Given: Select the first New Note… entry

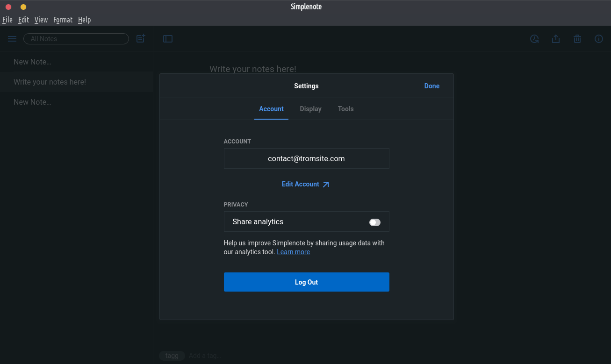Looking at the screenshot, I should [x=77, y=62].
